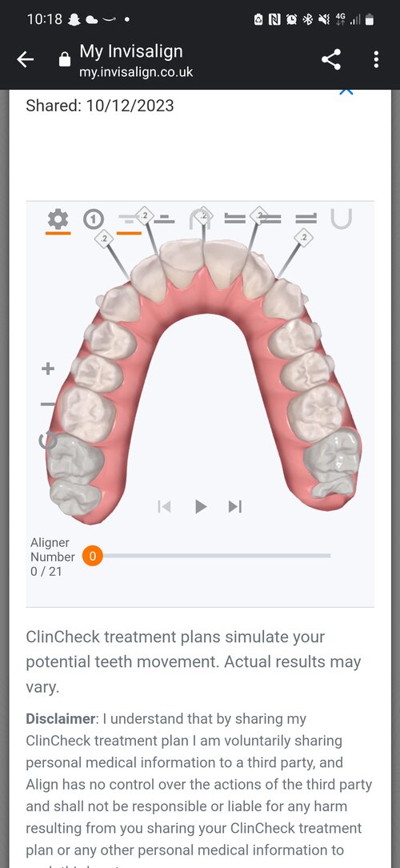Toggle the orange-underlined view icon beside the circled one
Viewport: 400px width, 868px height.
click(129, 220)
